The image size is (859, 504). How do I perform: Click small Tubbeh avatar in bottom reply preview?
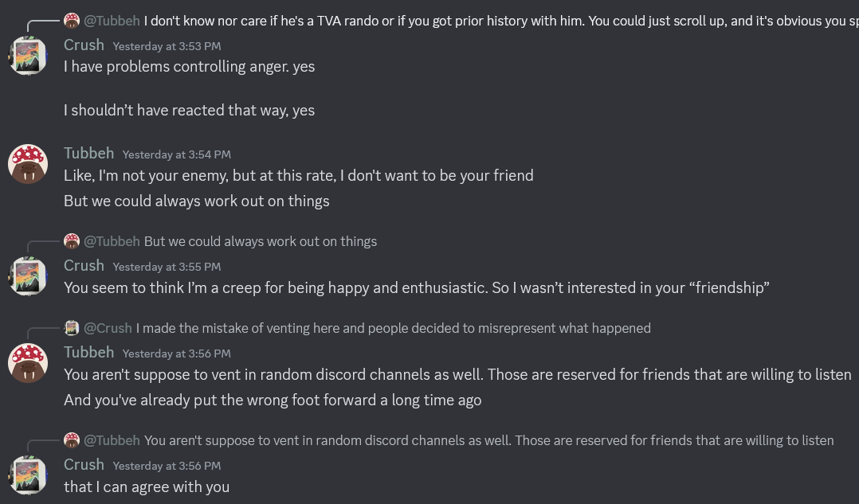(72, 440)
